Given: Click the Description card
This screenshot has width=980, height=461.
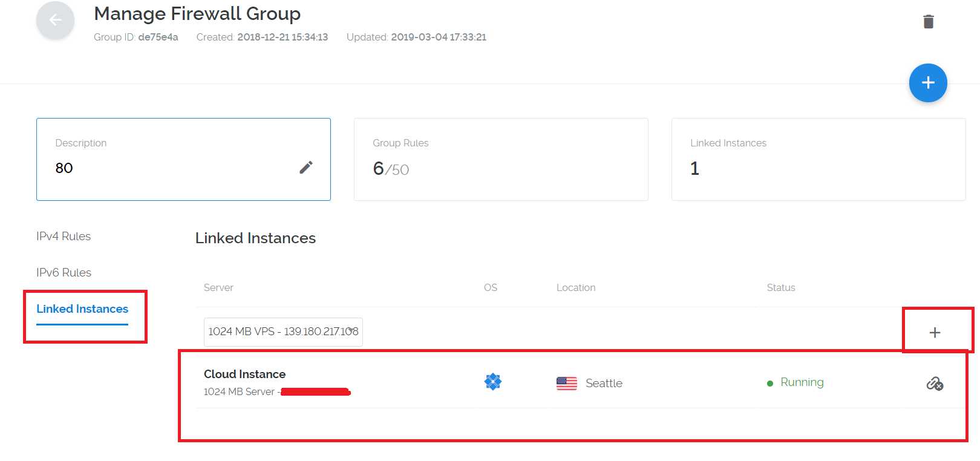Looking at the screenshot, I should 183,159.
